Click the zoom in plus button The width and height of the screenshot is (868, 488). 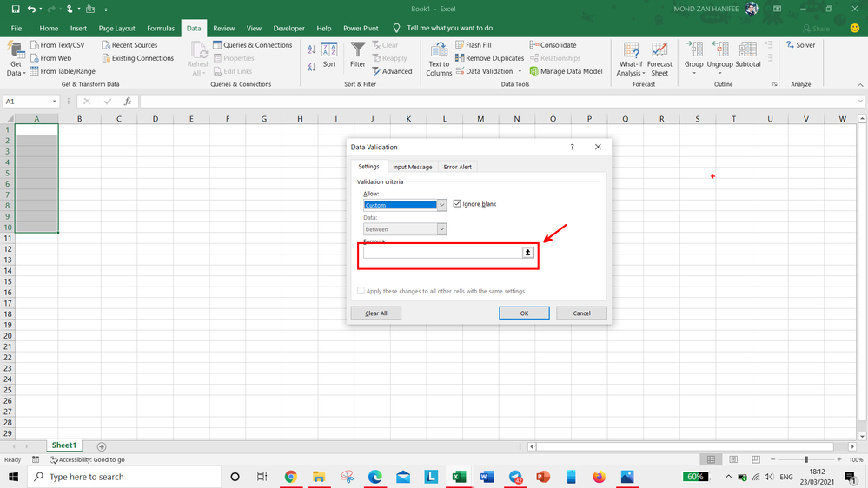pyautogui.click(x=839, y=459)
